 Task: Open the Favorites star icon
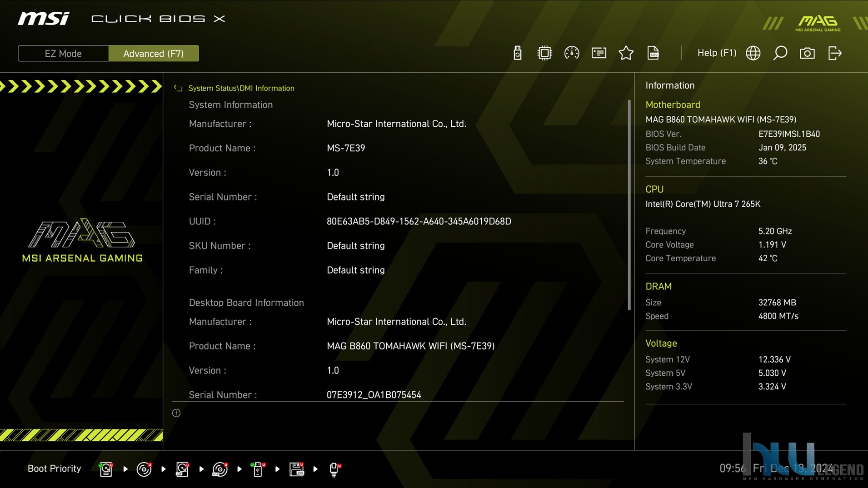626,53
